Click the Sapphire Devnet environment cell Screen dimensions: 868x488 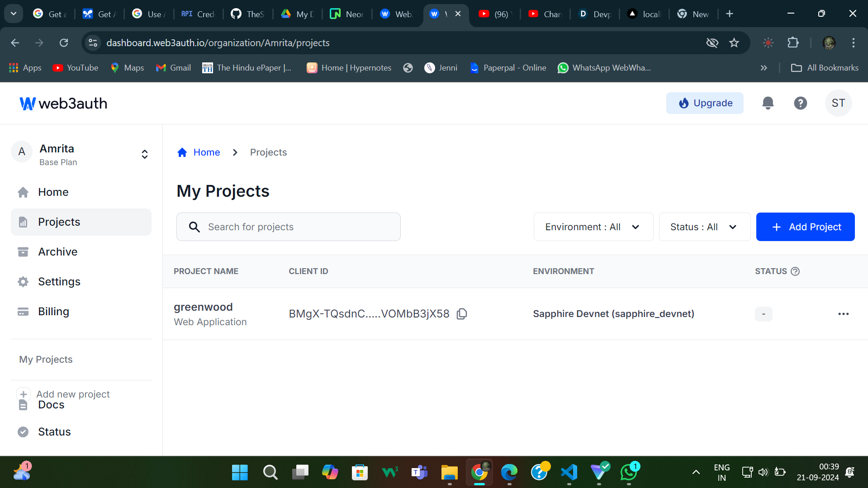pyautogui.click(x=613, y=314)
